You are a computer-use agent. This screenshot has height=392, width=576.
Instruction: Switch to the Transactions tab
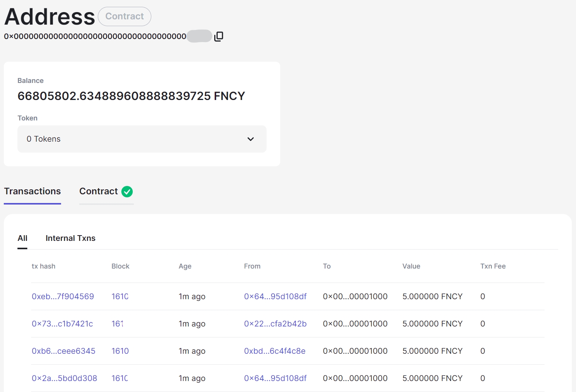[33, 192]
